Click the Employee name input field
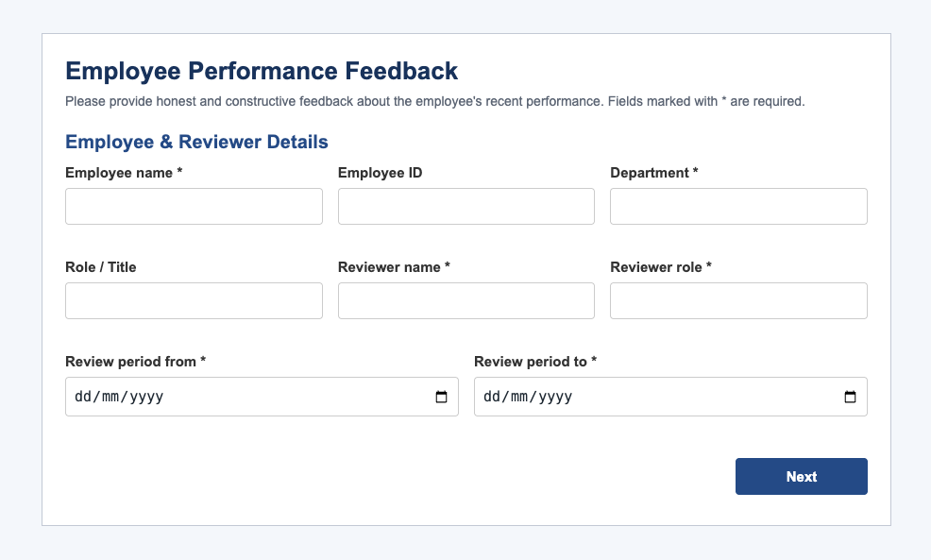This screenshot has width=931, height=560. click(195, 207)
